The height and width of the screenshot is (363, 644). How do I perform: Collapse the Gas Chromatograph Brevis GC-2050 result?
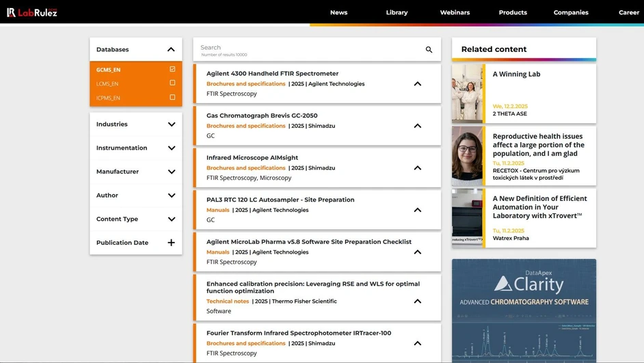418,126
